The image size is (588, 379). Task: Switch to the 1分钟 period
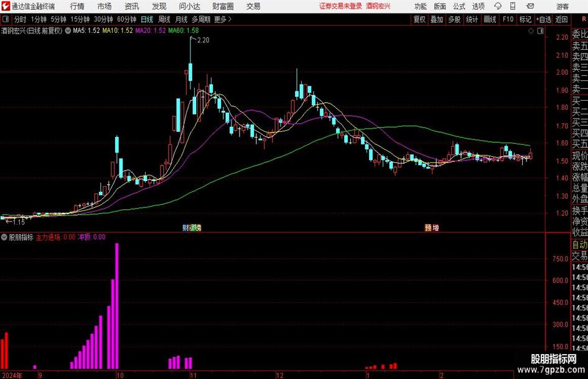(x=38, y=19)
